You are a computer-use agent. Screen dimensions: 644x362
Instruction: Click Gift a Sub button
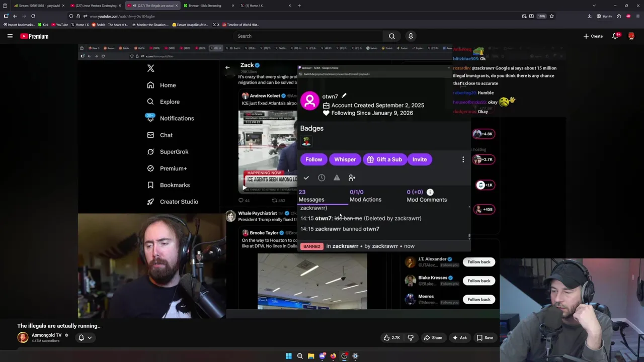[x=385, y=159]
